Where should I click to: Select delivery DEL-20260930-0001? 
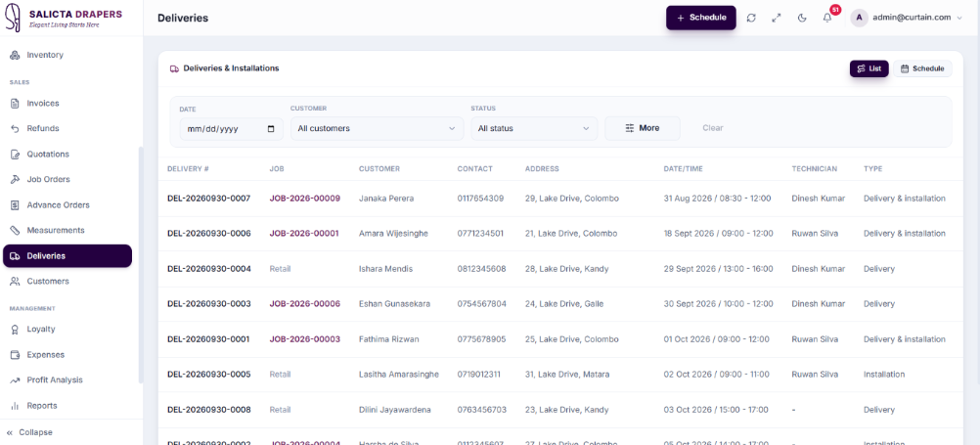[208, 339]
